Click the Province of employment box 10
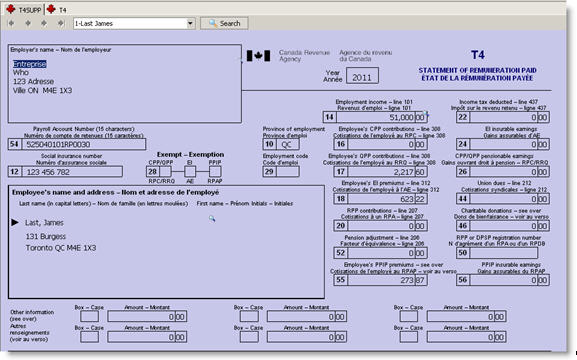This screenshot has height=360, width=577. (287, 144)
